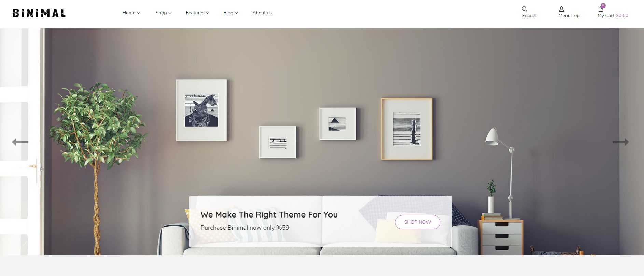644x276 pixels.
Task: Click the Search text label
Action: pos(529,15)
